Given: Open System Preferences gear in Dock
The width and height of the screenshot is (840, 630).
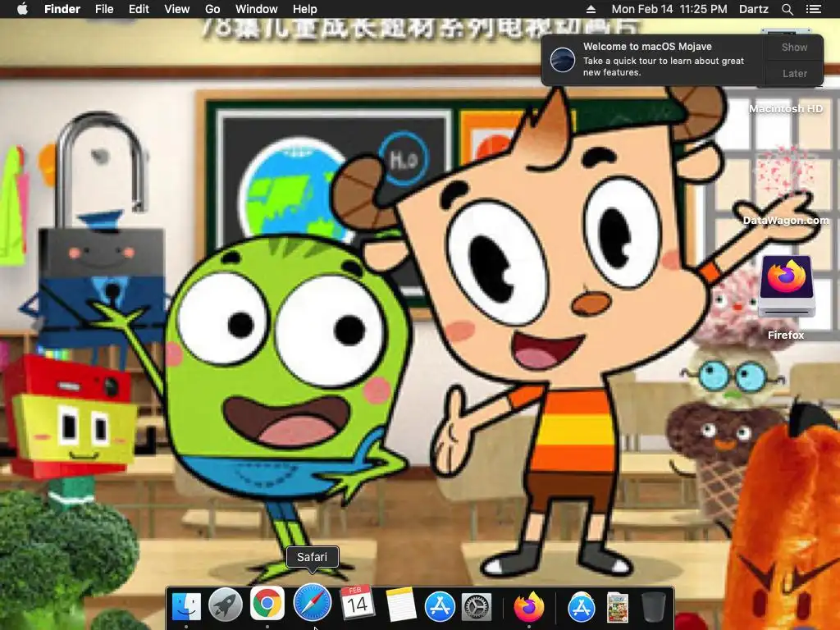Looking at the screenshot, I should [477, 608].
